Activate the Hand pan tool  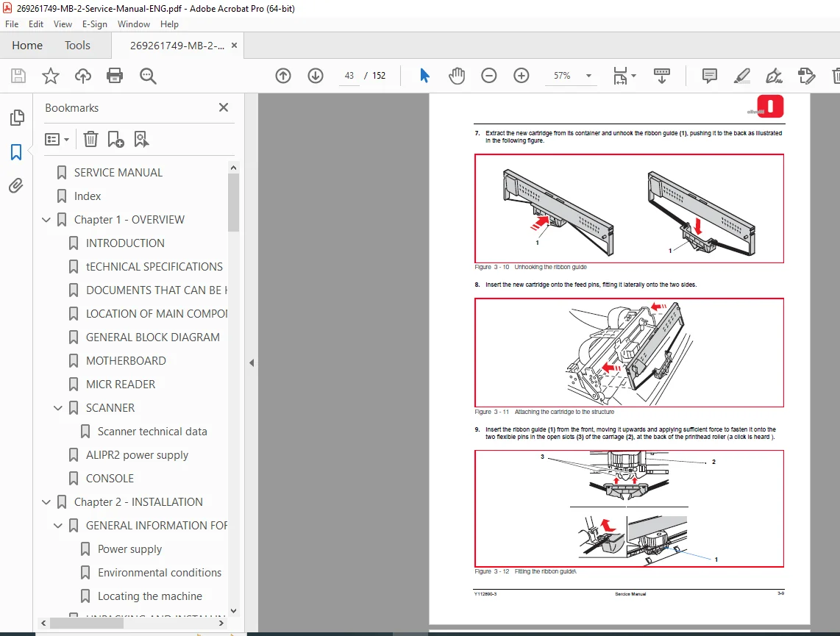coord(457,76)
